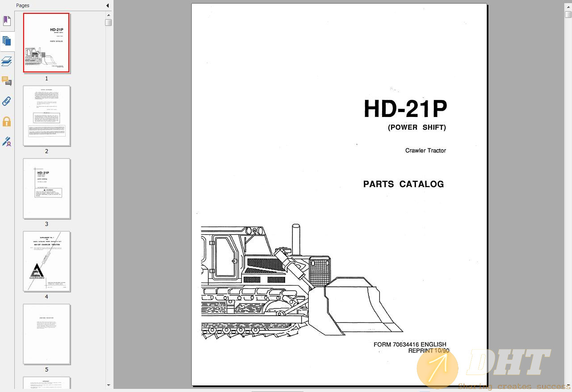Click the document view scrollbar handle

pos(568,14)
